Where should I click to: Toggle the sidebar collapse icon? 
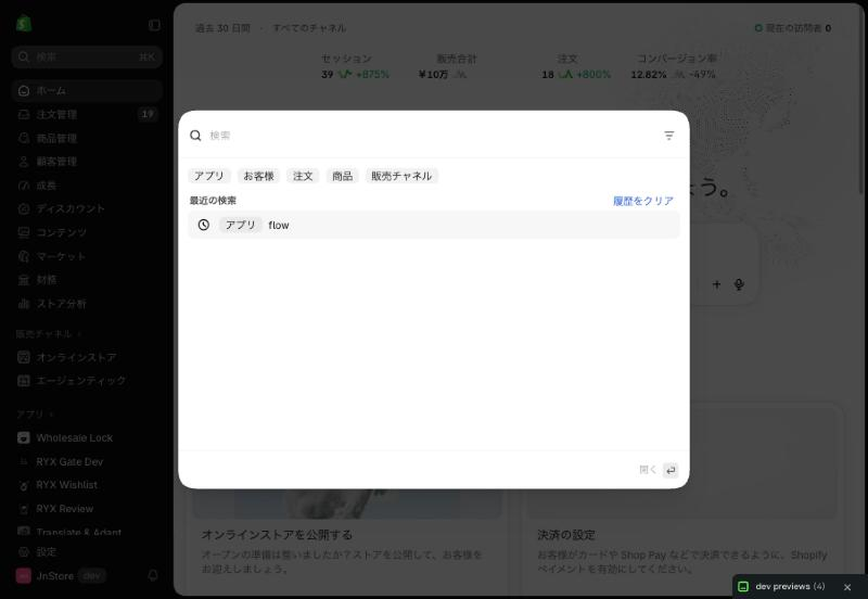click(x=155, y=25)
